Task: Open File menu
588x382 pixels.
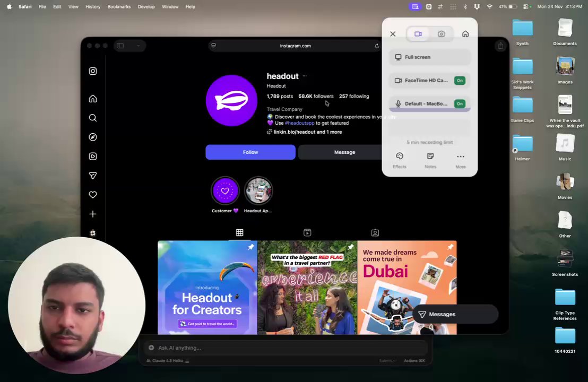Action: (42, 7)
